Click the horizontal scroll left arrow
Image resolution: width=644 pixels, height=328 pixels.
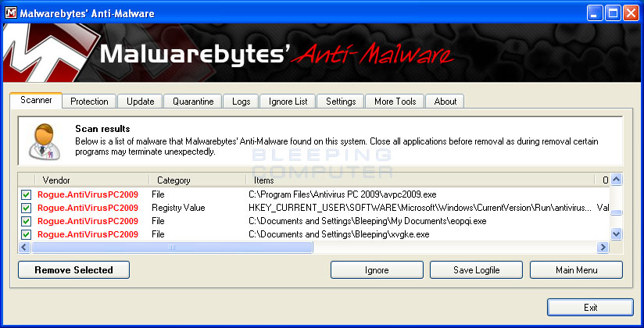24,247
